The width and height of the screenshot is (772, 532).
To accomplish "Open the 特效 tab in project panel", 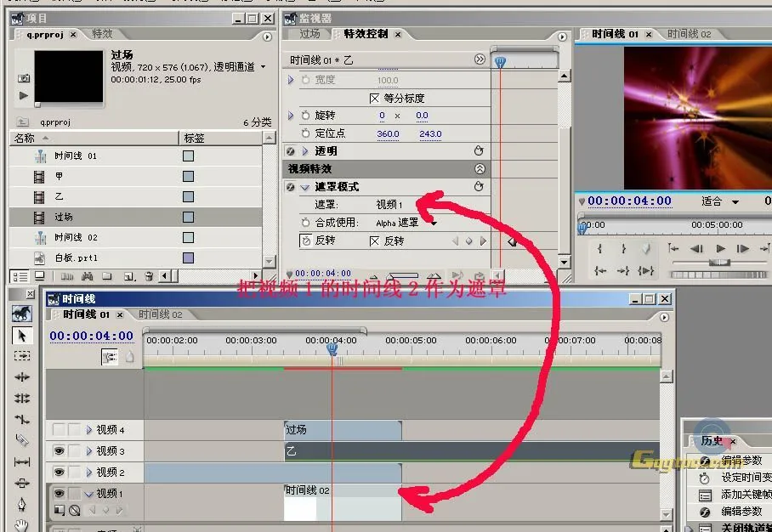I will [x=102, y=34].
